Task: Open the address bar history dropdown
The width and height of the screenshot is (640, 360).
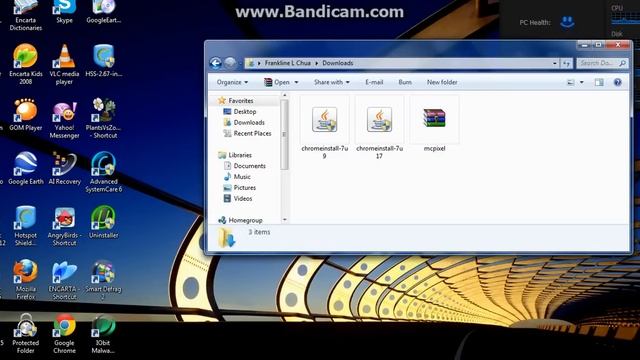Action: [x=554, y=63]
